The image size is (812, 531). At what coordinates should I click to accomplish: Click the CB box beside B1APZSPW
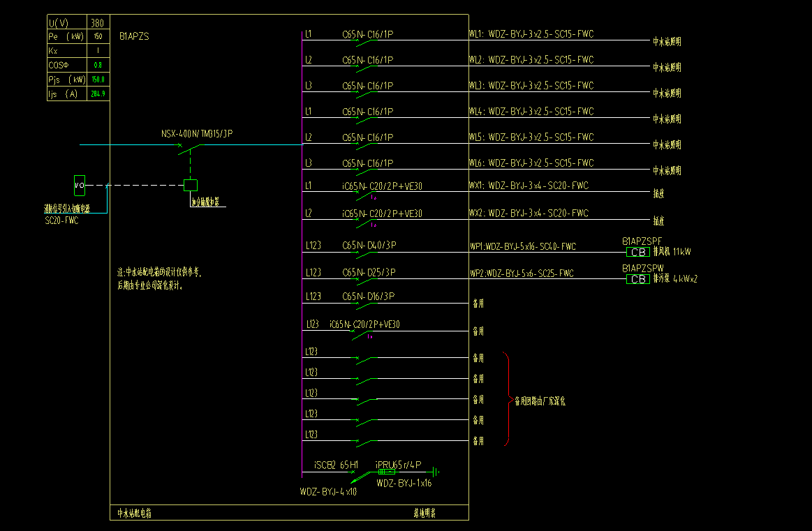(x=638, y=279)
